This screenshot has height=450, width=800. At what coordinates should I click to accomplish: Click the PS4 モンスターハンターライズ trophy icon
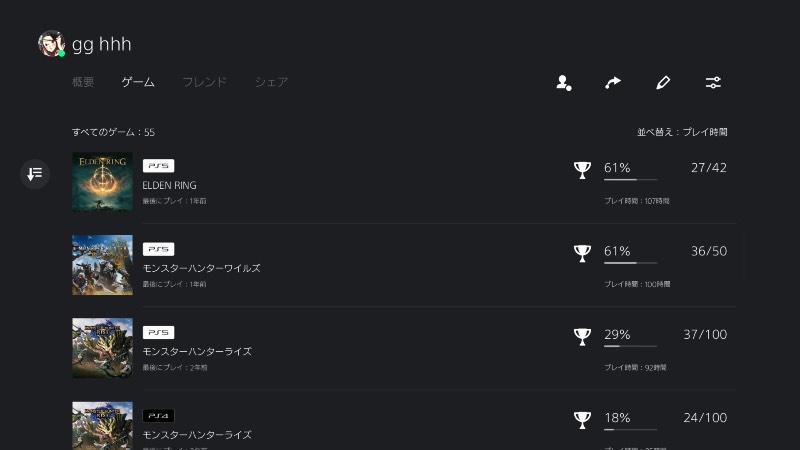click(x=582, y=420)
